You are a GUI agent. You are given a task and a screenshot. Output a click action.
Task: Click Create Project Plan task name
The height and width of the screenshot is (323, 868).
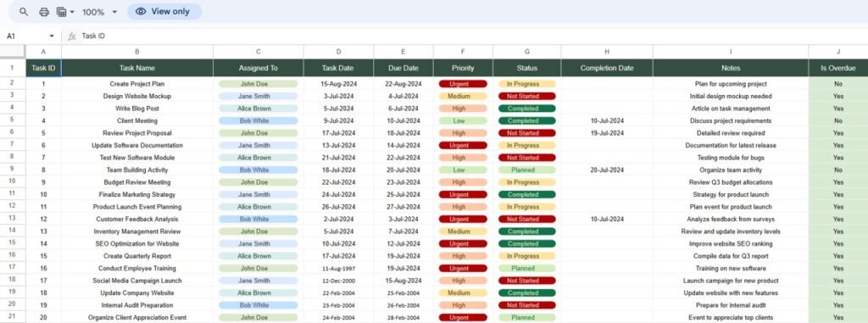137,84
